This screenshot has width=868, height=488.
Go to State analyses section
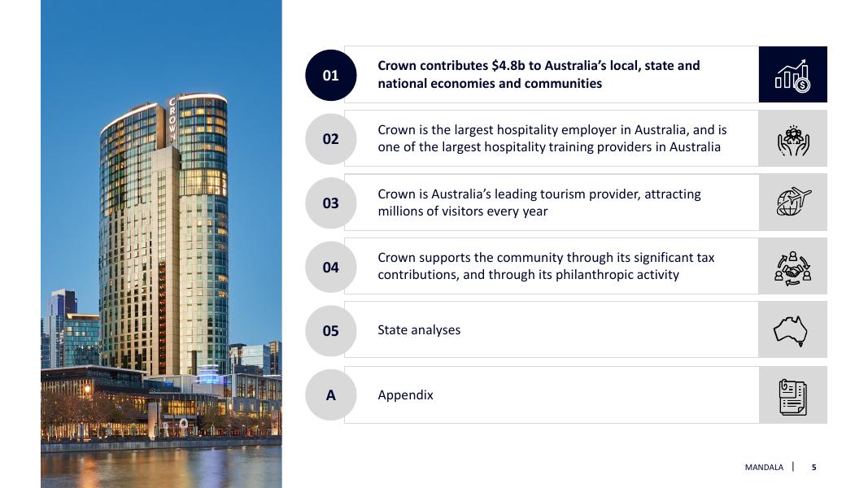[419, 330]
